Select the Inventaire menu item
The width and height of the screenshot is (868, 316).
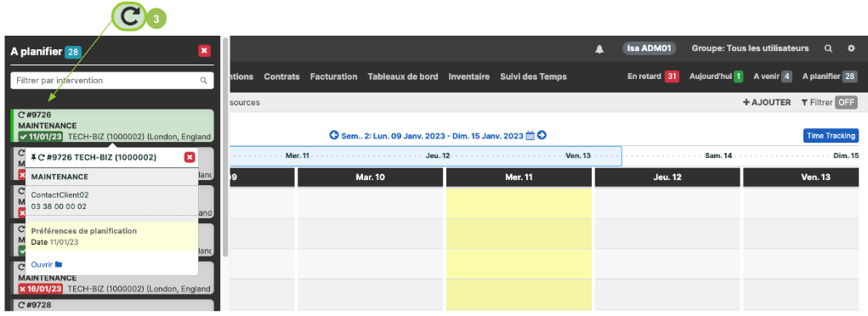coord(469,77)
